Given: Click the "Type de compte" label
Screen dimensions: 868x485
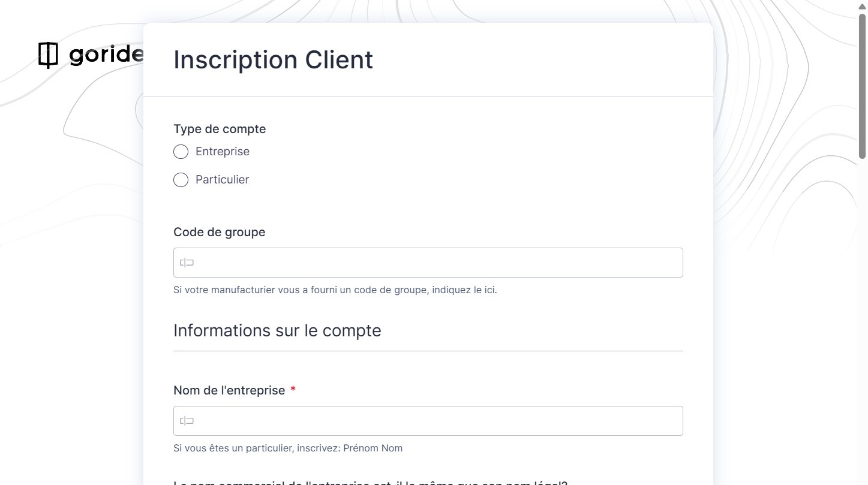Looking at the screenshot, I should 220,129.
